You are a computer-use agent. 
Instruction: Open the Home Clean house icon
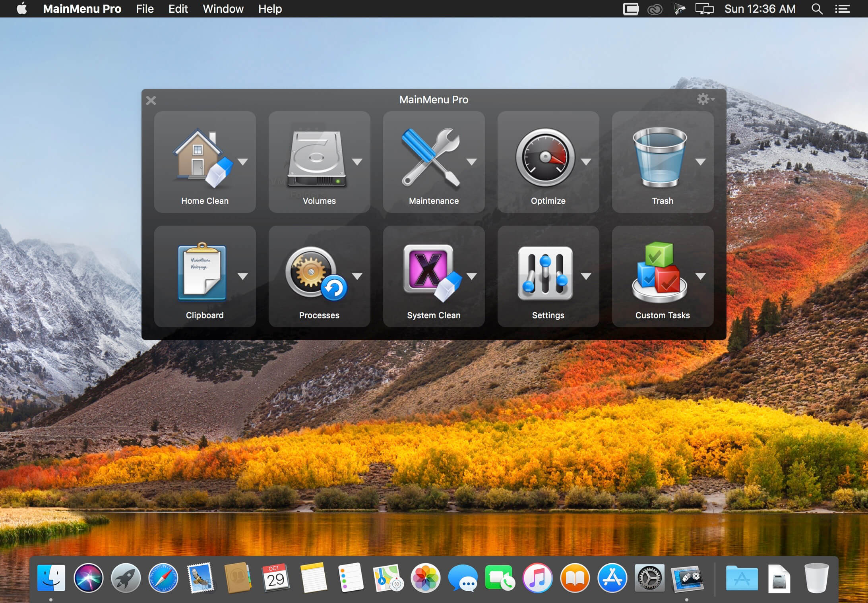coord(202,158)
